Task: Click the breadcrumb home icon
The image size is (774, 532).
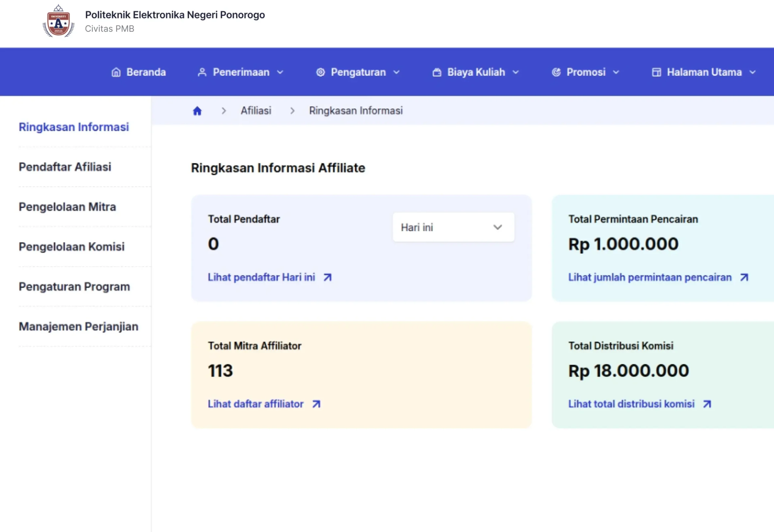Action: [x=197, y=111]
